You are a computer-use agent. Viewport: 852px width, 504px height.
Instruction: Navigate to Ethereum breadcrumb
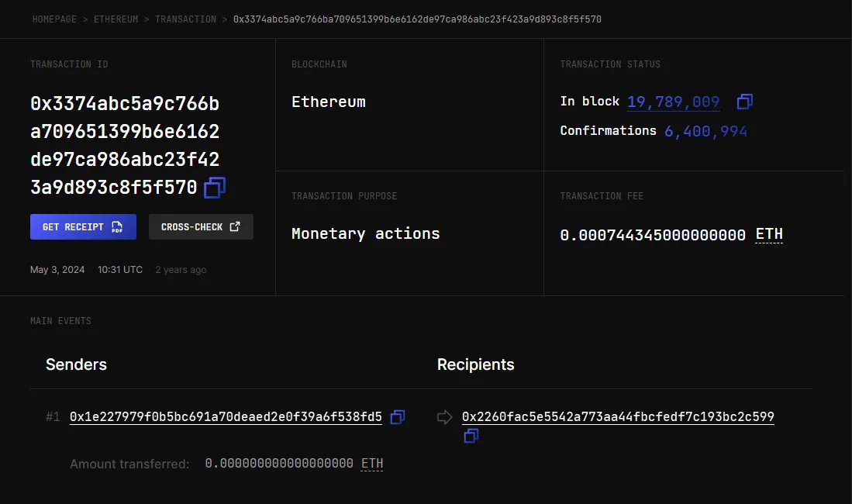(x=116, y=19)
